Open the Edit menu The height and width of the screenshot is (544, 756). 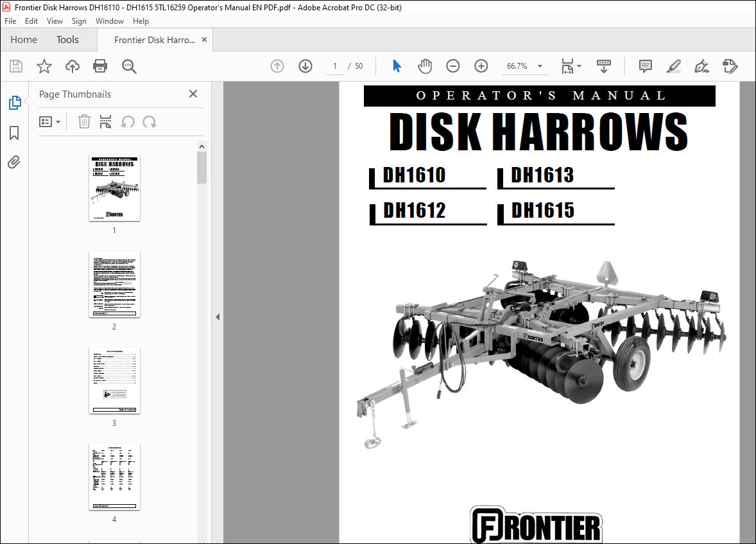31,21
